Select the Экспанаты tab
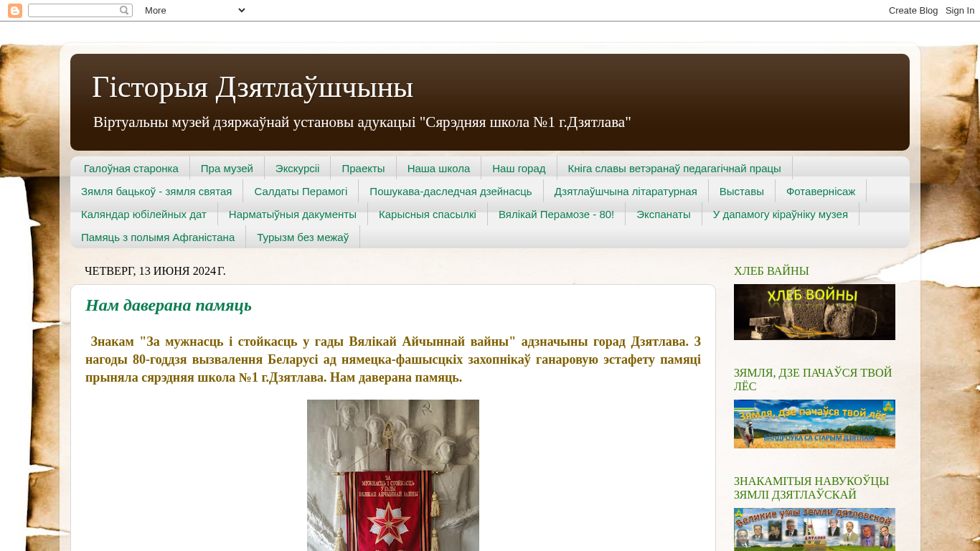 click(664, 215)
